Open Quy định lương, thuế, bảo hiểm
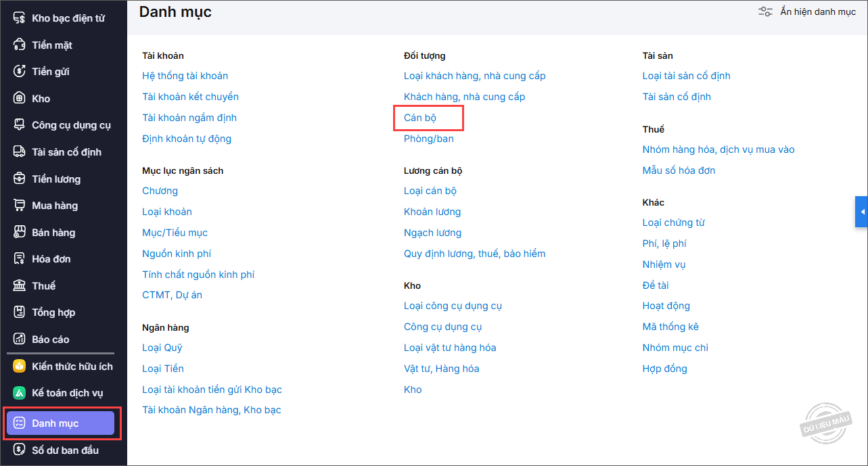Viewport: 868px width, 466px height. [x=475, y=254]
